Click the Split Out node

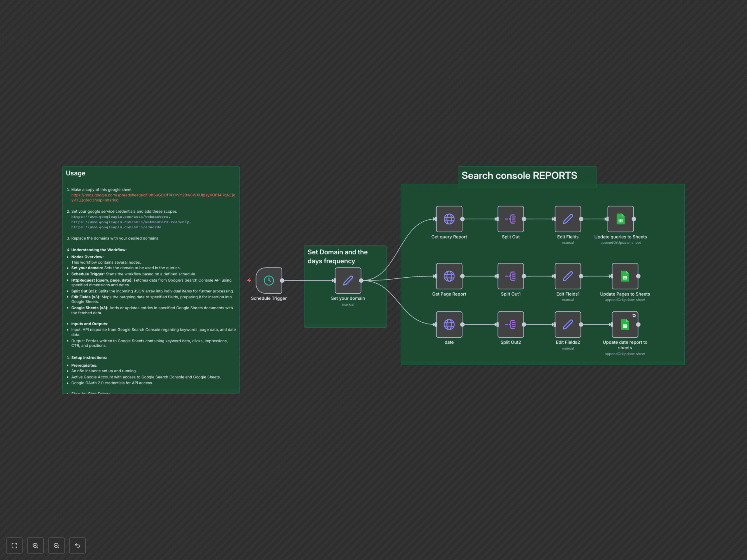pyautogui.click(x=510, y=219)
